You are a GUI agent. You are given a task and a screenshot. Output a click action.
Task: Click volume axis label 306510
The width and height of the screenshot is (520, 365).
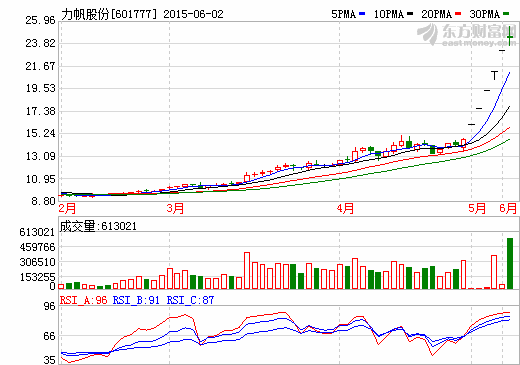pyautogui.click(x=37, y=262)
